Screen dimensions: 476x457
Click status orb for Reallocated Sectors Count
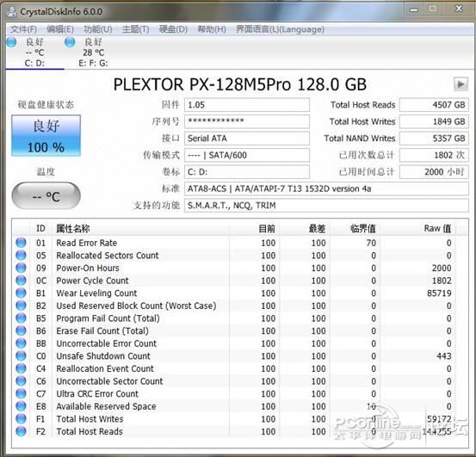pos(21,256)
